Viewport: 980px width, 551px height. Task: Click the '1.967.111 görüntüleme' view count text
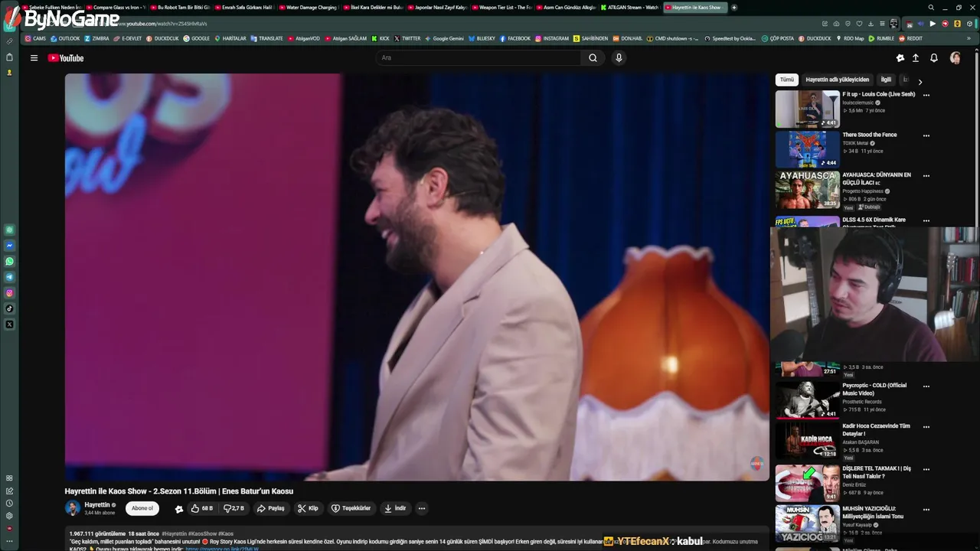(97, 533)
